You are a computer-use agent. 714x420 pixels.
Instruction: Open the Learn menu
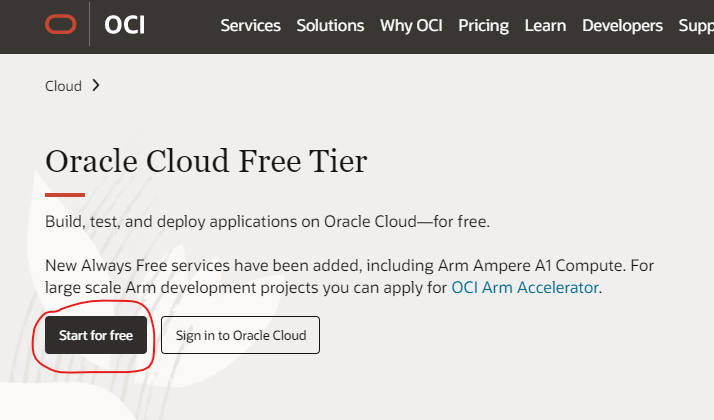click(545, 26)
